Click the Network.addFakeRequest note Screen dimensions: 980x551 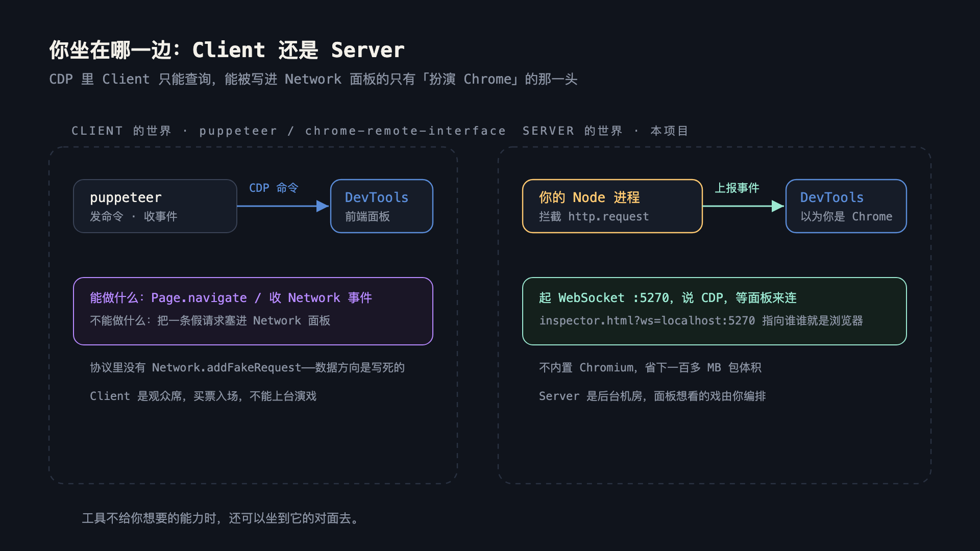tap(247, 367)
